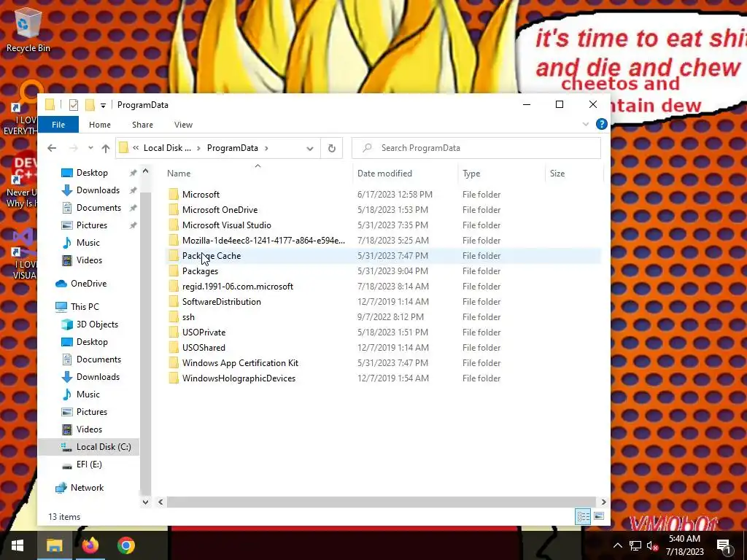Launch Firefox from the taskbar

[90, 545]
